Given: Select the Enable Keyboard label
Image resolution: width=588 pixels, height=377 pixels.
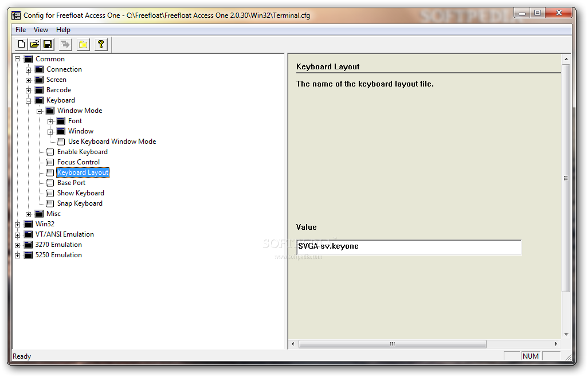Looking at the screenshot, I should 83,152.
